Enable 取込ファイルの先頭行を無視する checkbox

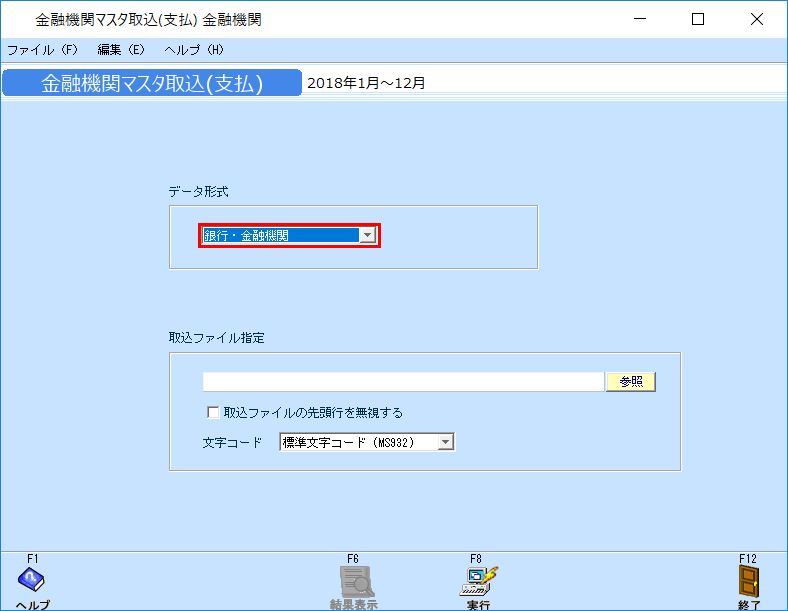(x=213, y=413)
